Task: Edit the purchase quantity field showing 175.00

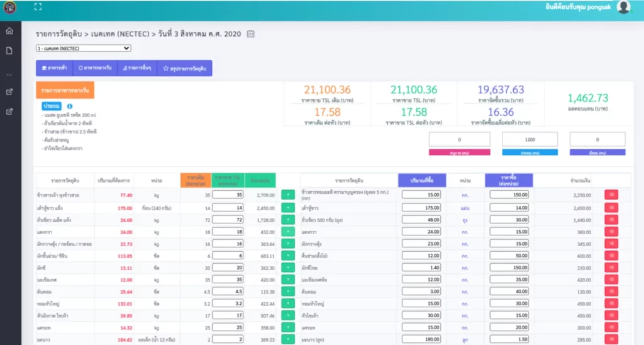Action: pyautogui.click(x=421, y=208)
